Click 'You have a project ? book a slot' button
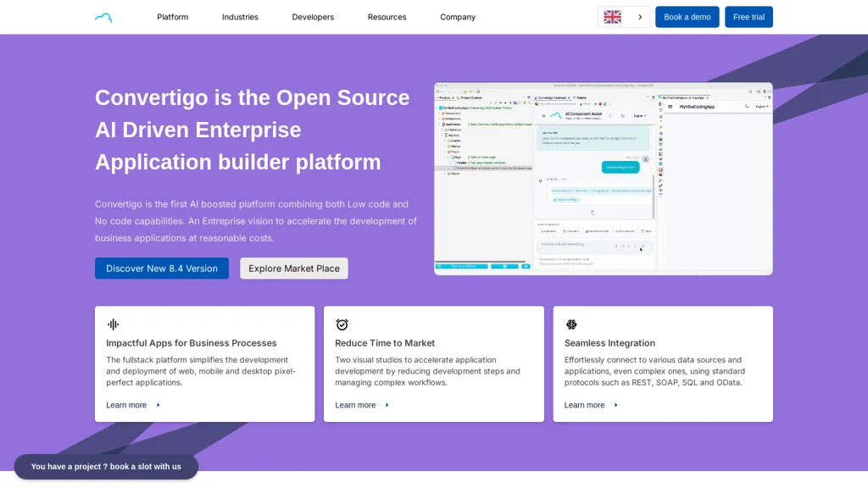 point(106,467)
